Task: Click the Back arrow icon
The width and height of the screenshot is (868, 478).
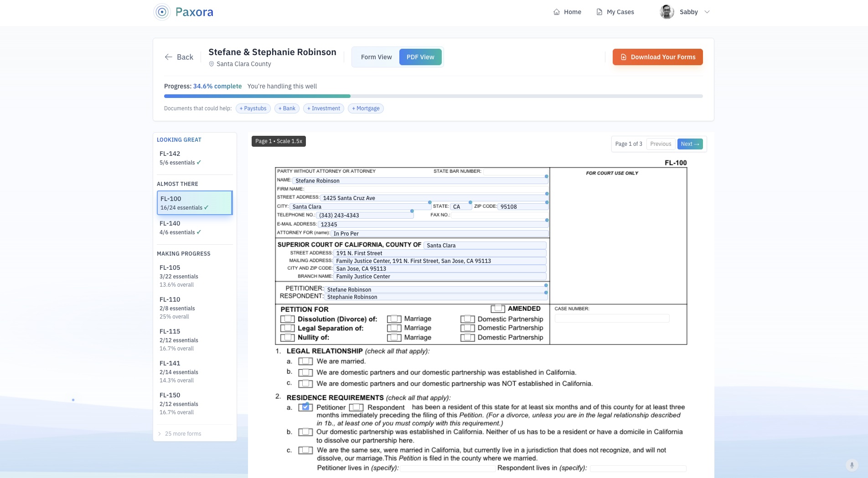Action: tap(169, 57)
